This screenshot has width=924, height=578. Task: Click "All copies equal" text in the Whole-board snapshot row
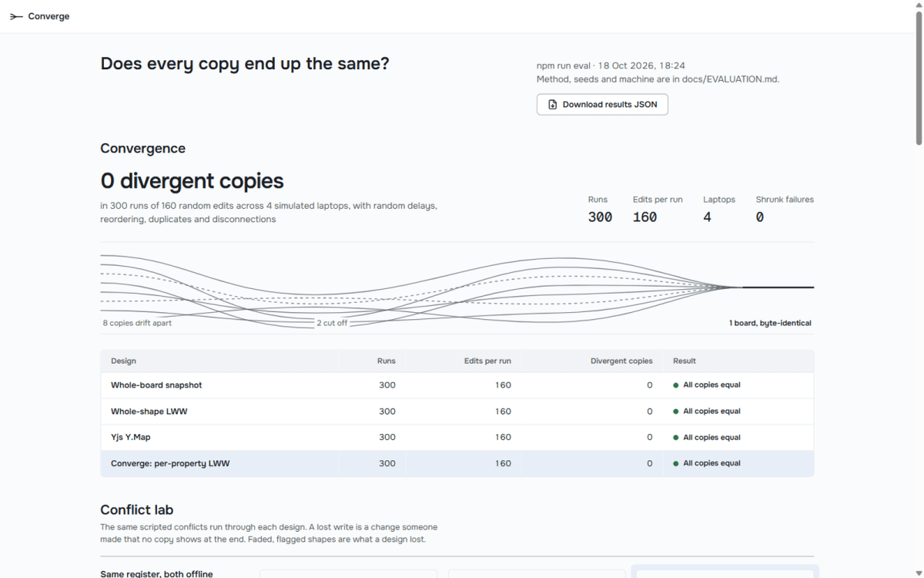pos(711,385)
